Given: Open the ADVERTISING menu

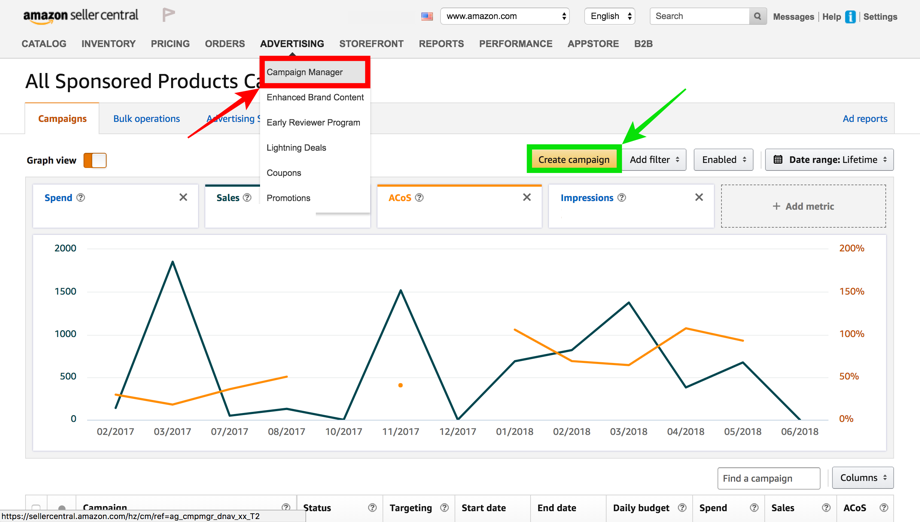Looking at the screenshot, I should [x=292, y=44].
